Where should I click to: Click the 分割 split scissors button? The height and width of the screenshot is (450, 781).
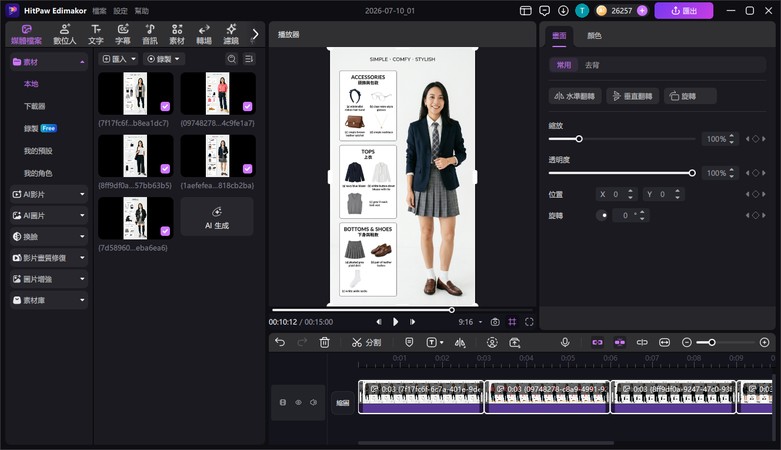(366, 342)
